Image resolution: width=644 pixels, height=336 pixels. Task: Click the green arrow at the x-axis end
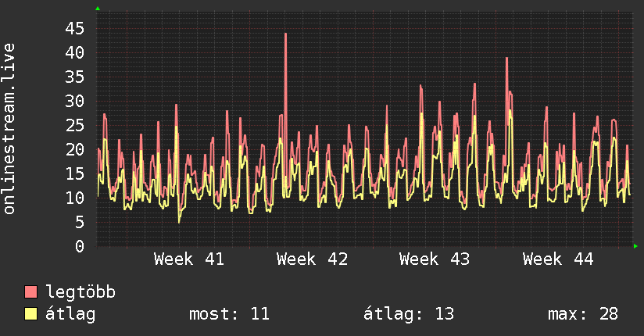coord(635,246)
